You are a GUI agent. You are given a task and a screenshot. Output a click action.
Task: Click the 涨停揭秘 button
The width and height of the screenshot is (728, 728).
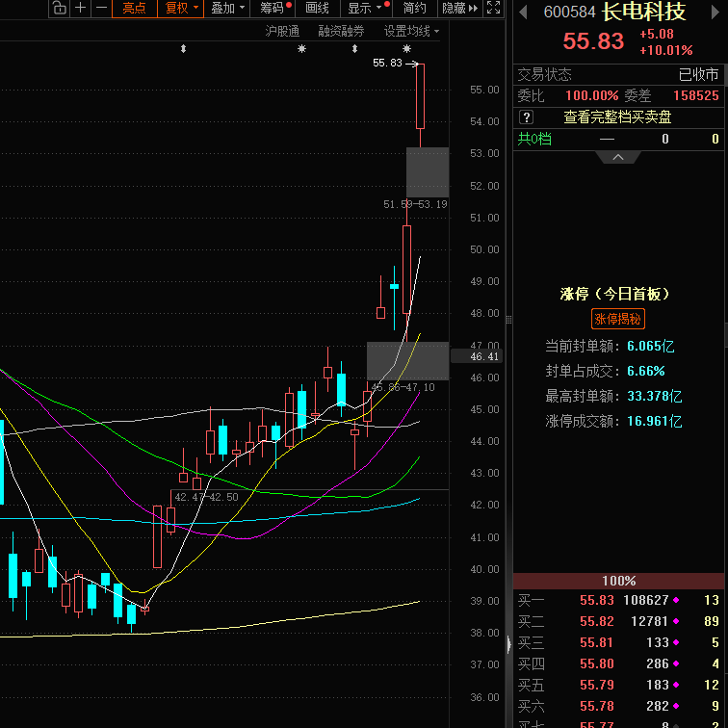click(x=618, y=319)
